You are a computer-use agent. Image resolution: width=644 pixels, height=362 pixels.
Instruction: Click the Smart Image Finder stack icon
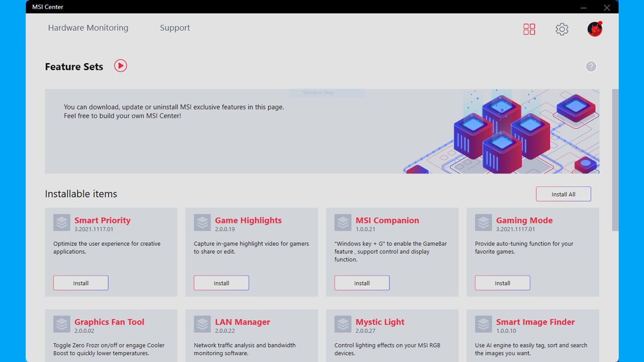click(484, 324)
